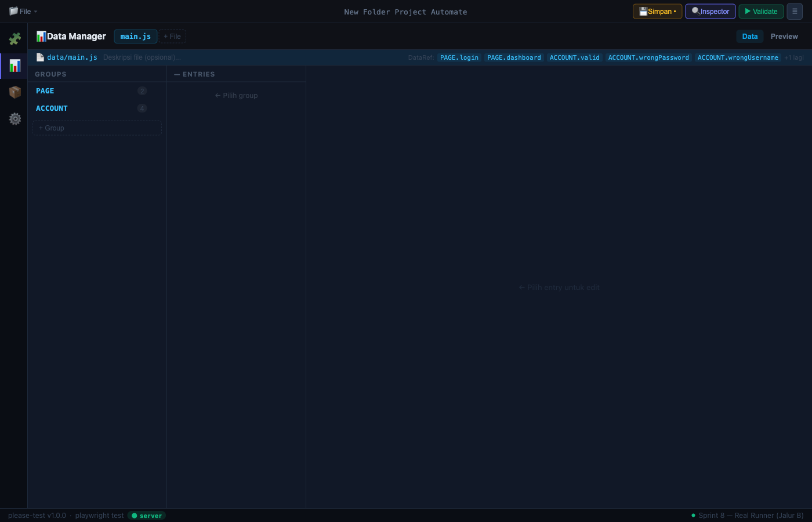
Task: Add a new file with + File
Action: tap(172, 37)
